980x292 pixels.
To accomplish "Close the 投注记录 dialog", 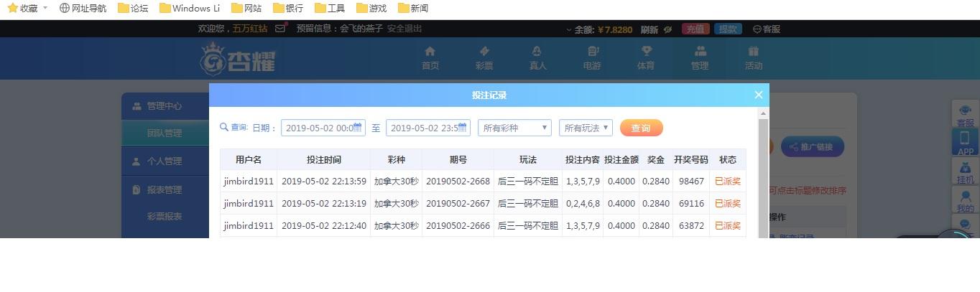I will click(758, 95).
